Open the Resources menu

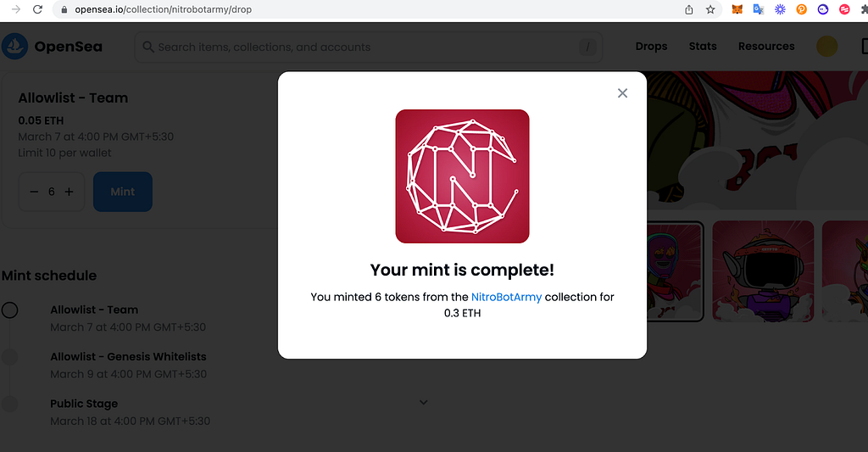766,47
